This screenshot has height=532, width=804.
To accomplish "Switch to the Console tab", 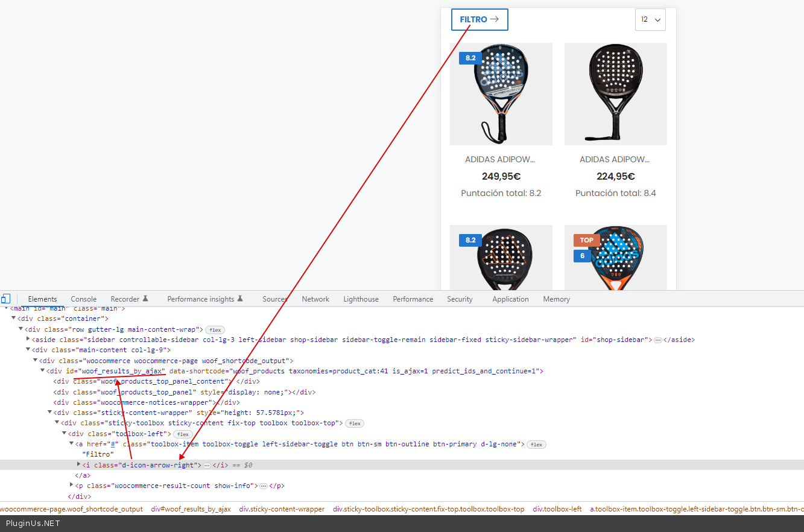I will point(83,299).
